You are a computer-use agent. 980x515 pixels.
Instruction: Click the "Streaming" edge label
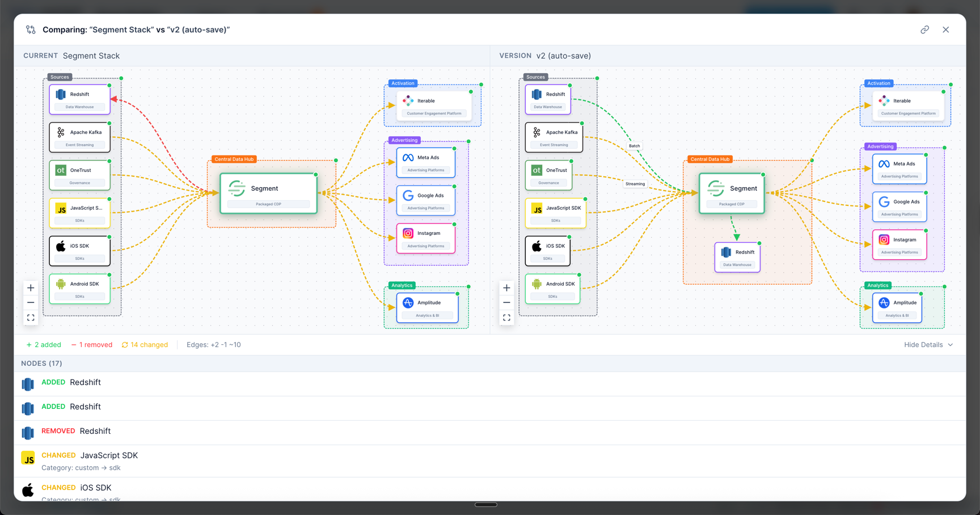[635, 184]
